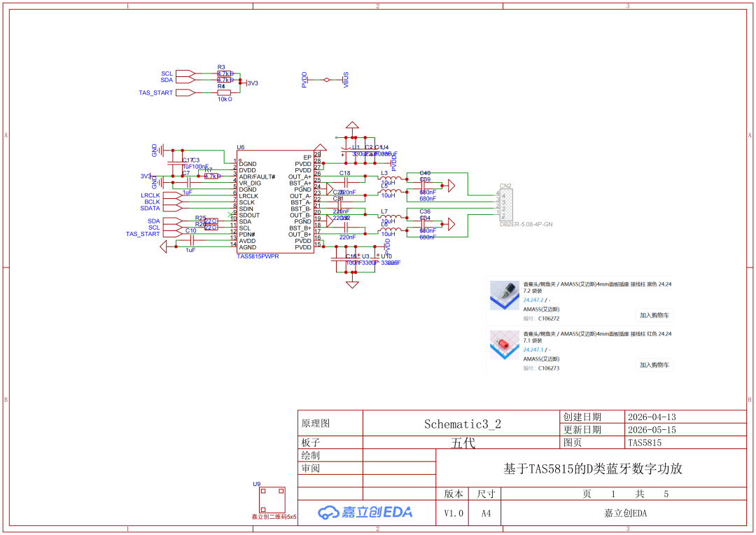
Task: Select the R25 22Ω resistor on SDA
Action: tap(211, 221)
